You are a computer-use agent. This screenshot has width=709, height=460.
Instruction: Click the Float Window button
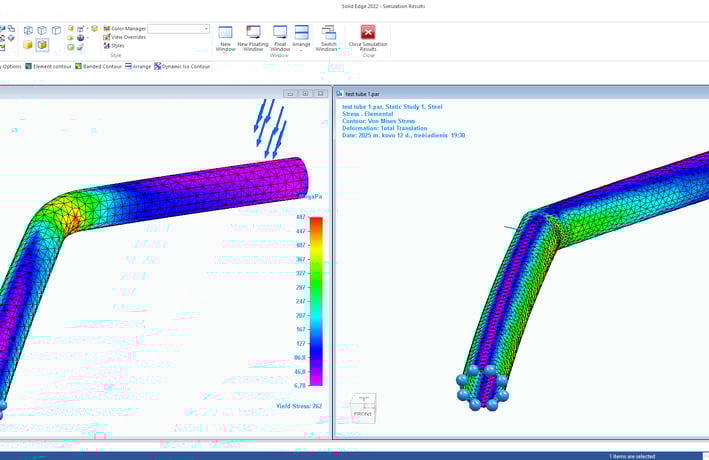[280, 38]
